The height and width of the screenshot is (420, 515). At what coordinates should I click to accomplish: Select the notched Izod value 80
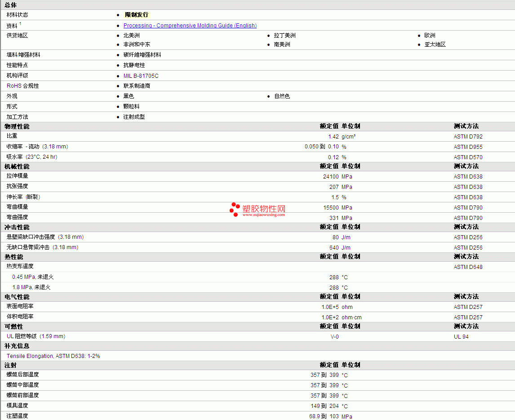(x=335, y=237)
